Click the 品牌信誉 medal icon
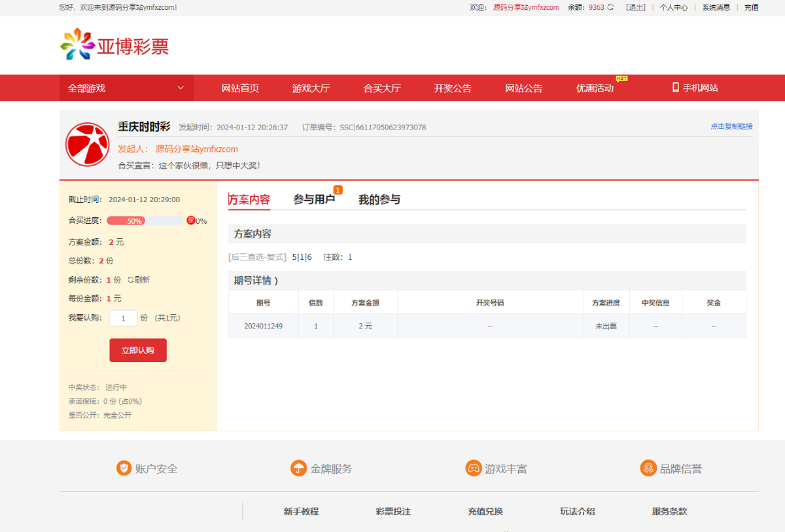This screenshot has width=785, height=532. (x=648, y=469)
